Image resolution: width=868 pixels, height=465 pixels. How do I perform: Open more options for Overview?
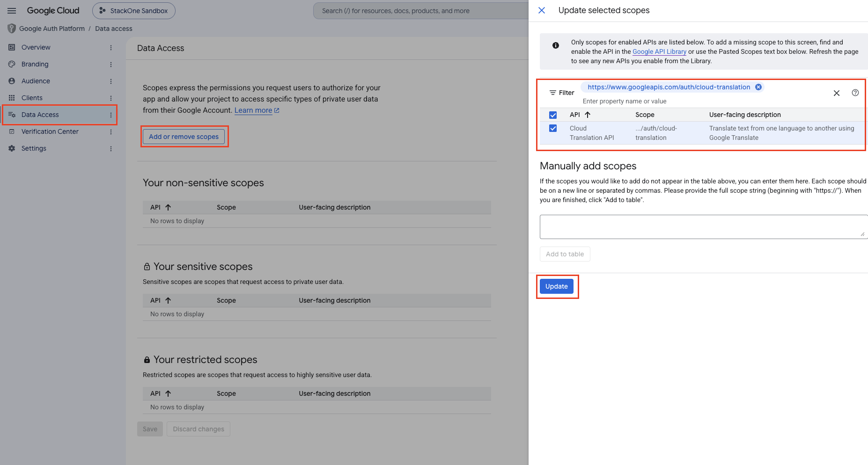(111, 48)
